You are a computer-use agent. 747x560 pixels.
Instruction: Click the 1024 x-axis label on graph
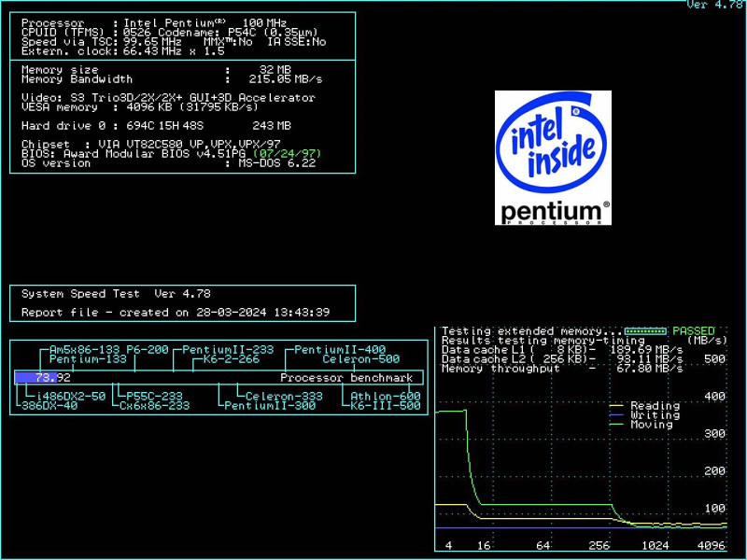[655, 546]
